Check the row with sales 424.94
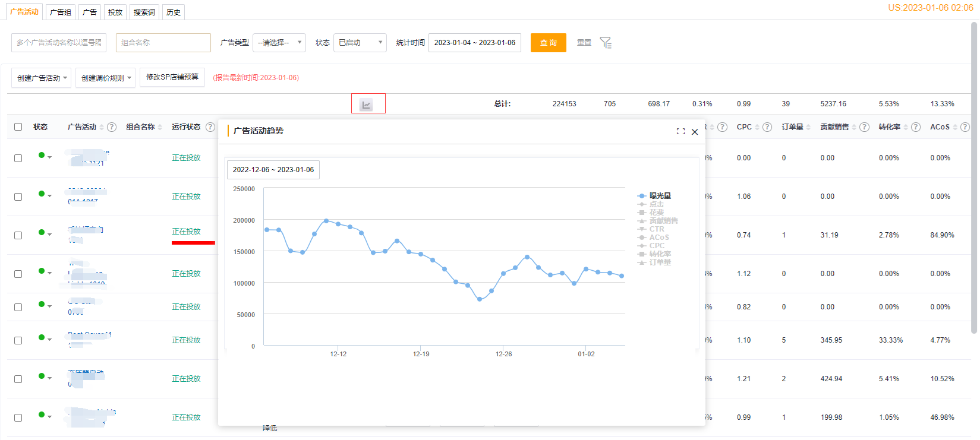This screenshot has height=440, width=980. tap(18, 379)
